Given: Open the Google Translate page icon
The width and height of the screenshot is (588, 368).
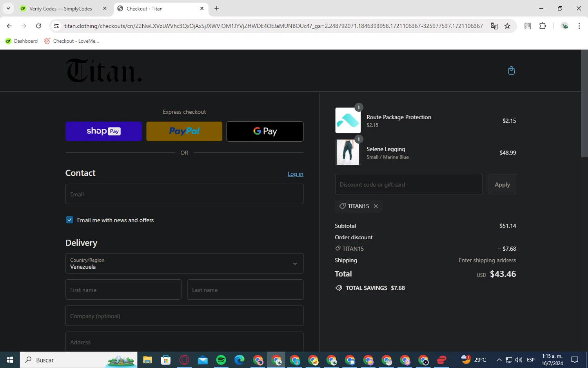Looking at the screenshot, I should pyautogui.click(x=494, y=26).
